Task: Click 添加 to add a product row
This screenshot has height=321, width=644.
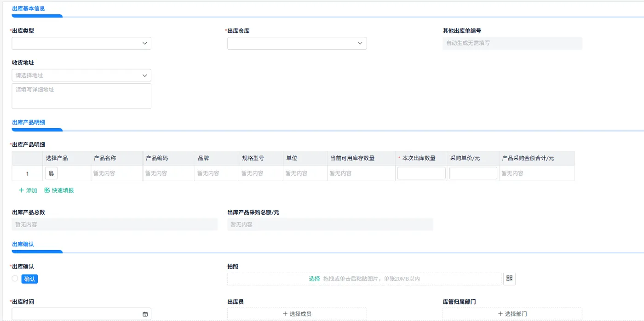Action: (x=28, y=190)
